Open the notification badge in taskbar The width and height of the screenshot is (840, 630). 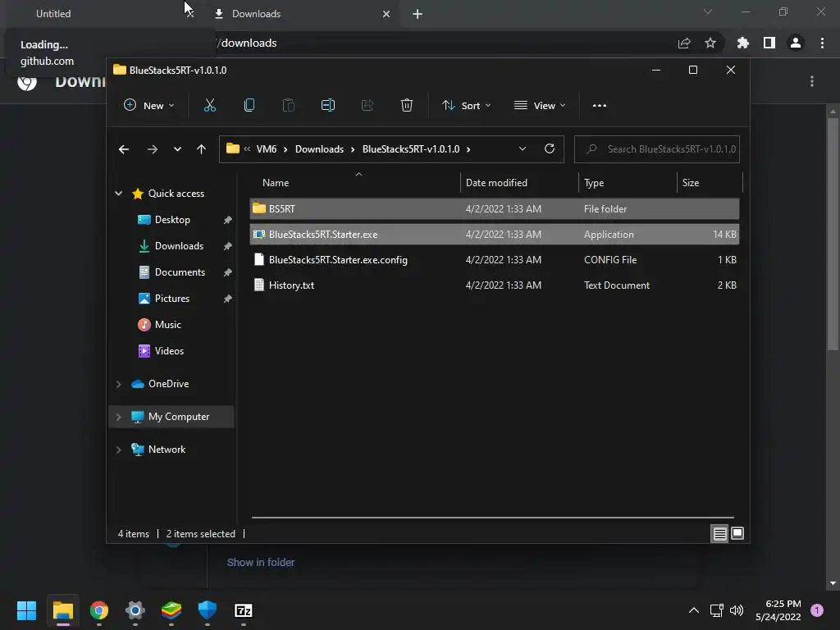click(817, 610)
